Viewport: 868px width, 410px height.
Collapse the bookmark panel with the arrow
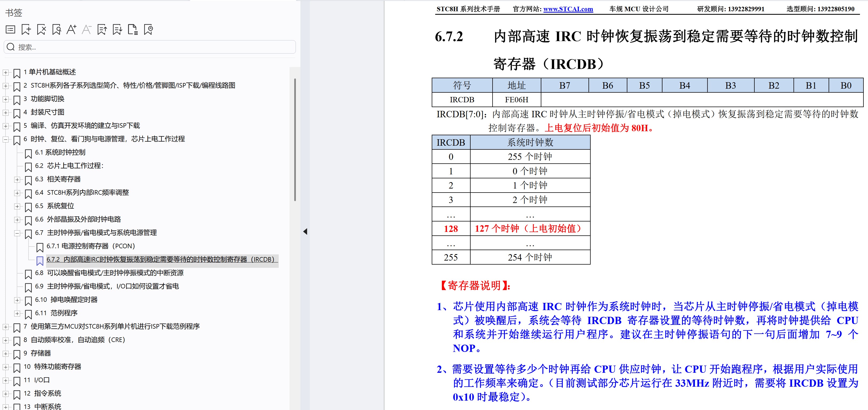pos(305,232)
